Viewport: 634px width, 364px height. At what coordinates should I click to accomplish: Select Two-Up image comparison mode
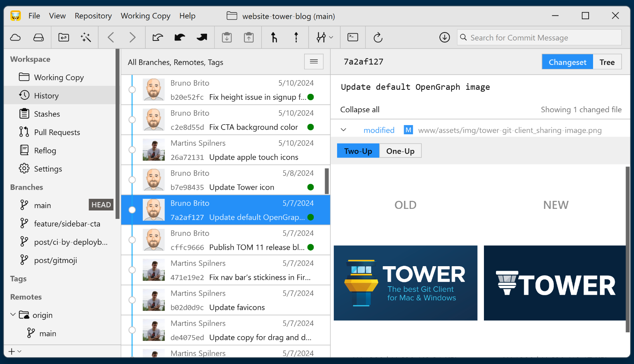pyautogui.click(x=358, y=151)
